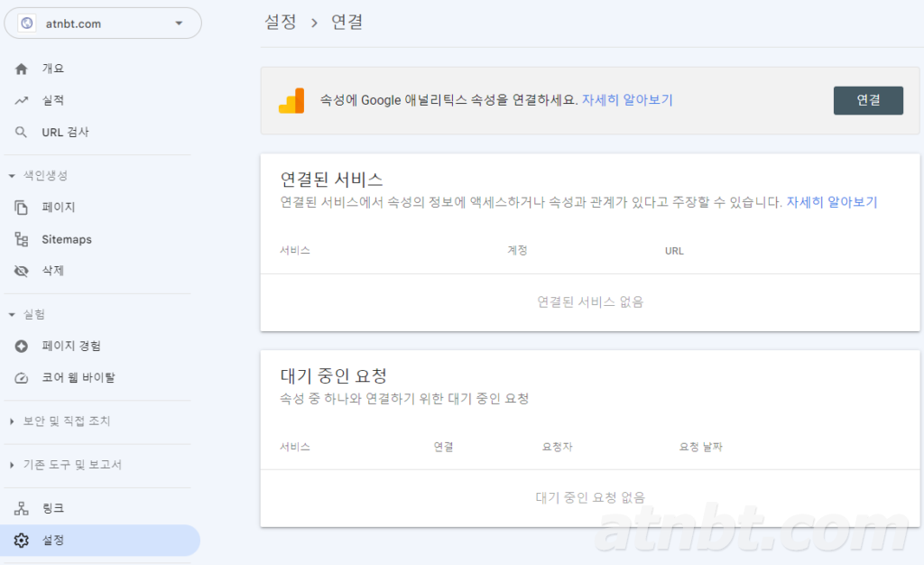Click the 요청자 column header

point(558,447)
